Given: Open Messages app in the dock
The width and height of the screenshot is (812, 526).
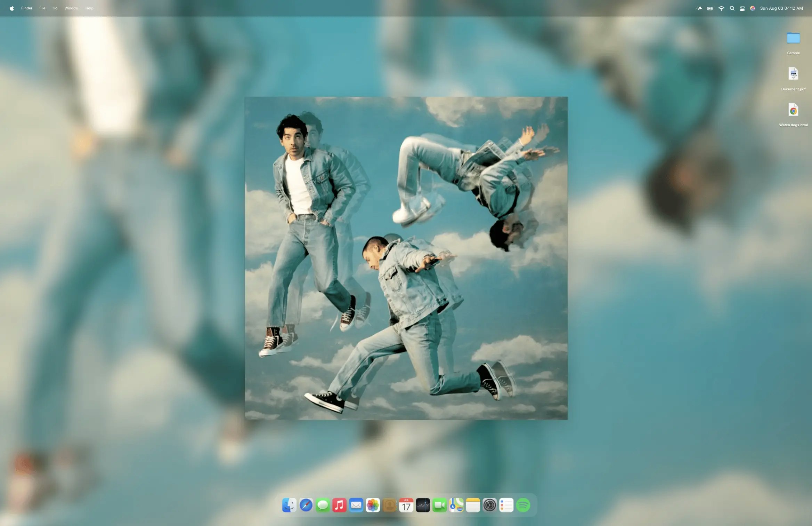Looking at the screenshot, I should tap(323, 505).
